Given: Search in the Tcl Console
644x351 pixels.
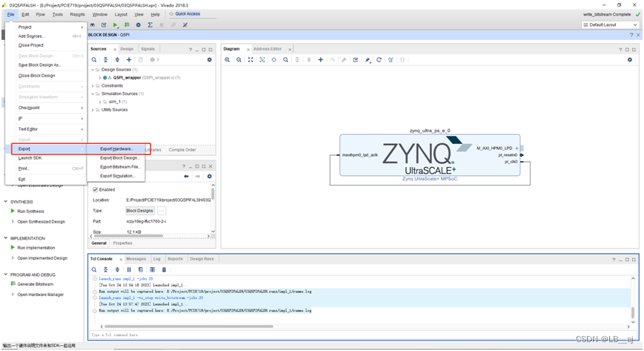Looking at the screenshot, I should (x=94, y=269).
